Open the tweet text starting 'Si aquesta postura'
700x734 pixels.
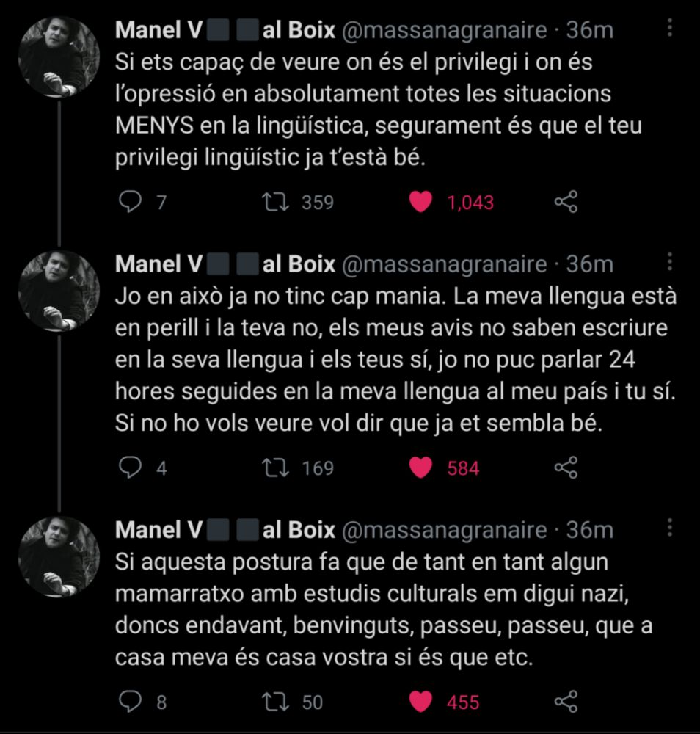(x=384, y=609)
